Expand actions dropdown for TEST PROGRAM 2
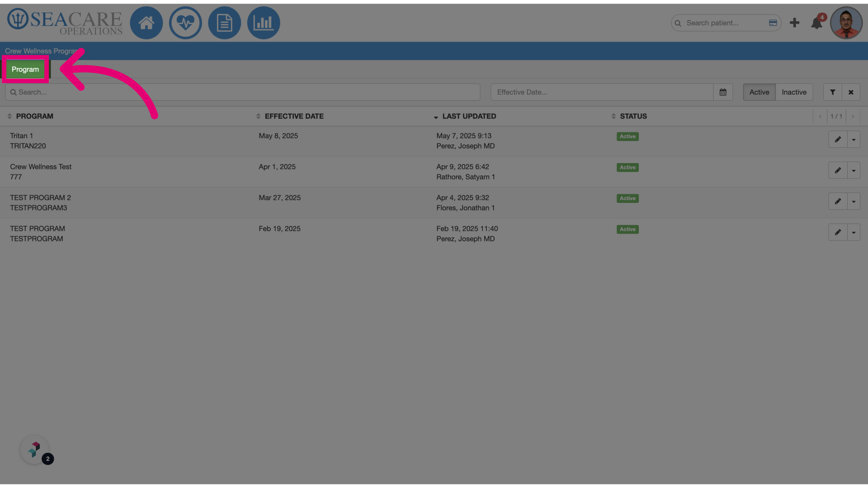The height and width of the screenshot is (488, 868). pyautogui.click(x=854, y=202)
